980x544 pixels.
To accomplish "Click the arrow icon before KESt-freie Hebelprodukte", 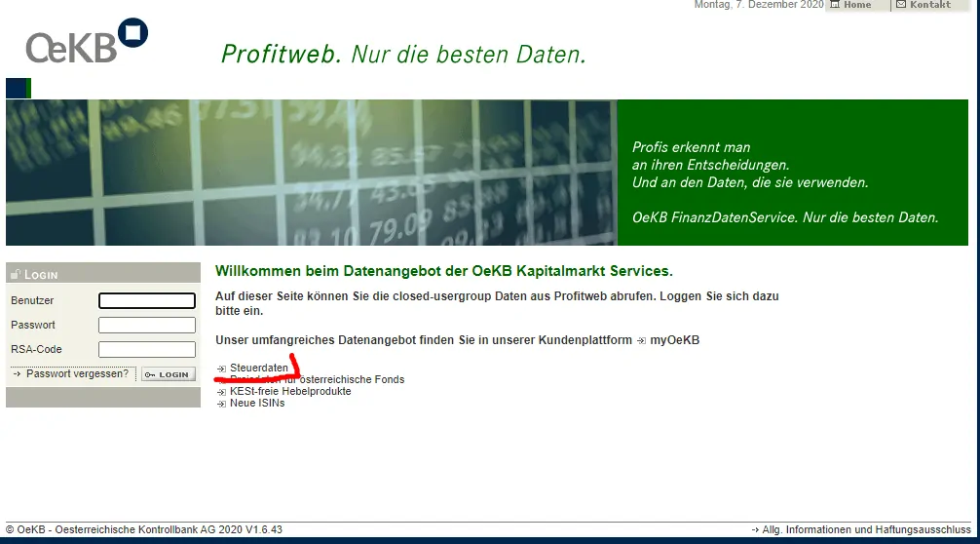I will click(221, 392).
